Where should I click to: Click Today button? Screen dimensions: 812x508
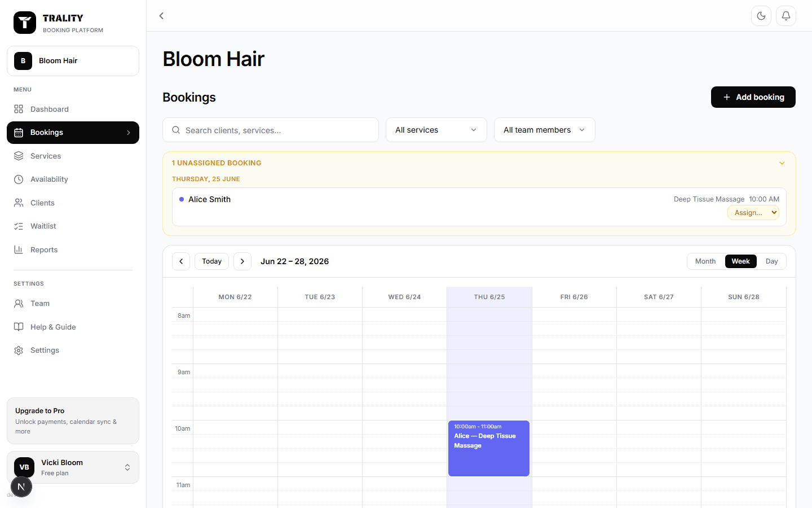point(211,261)
